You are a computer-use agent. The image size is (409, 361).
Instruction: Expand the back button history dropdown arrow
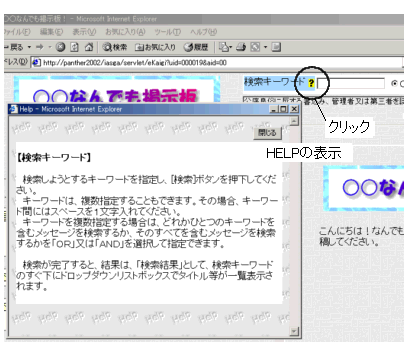29,47
